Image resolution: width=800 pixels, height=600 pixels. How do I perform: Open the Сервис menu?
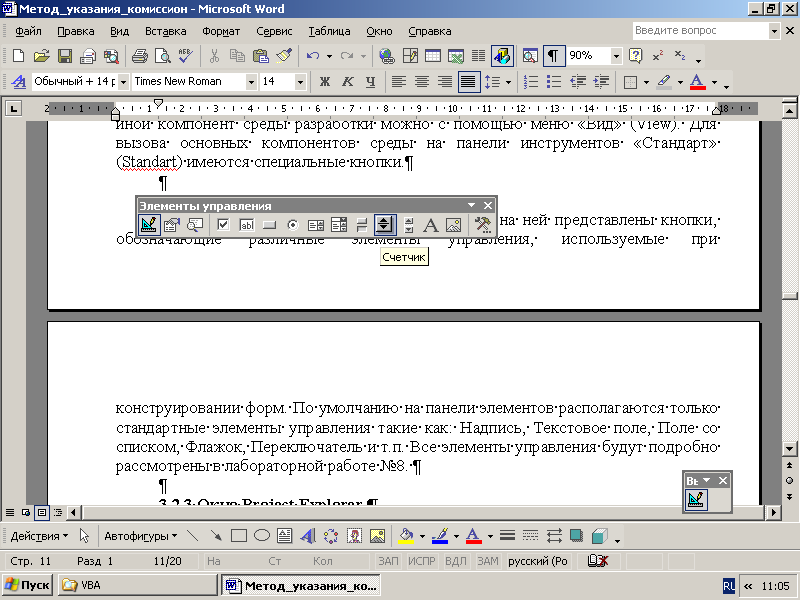[x=274, y=31]
